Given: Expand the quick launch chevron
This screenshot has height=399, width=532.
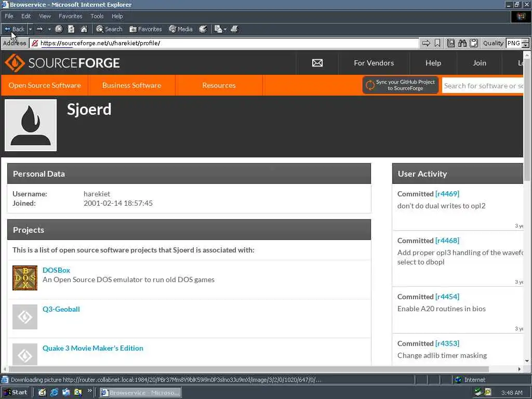Looking at the screenshot, I should [89, 391].
